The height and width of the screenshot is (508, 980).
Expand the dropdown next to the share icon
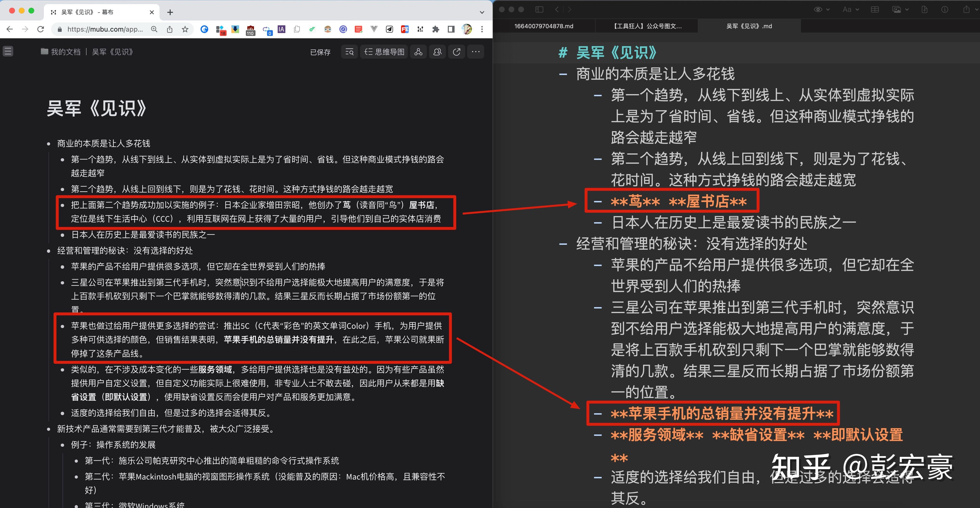pyautogui.click(x=976, y=9)
